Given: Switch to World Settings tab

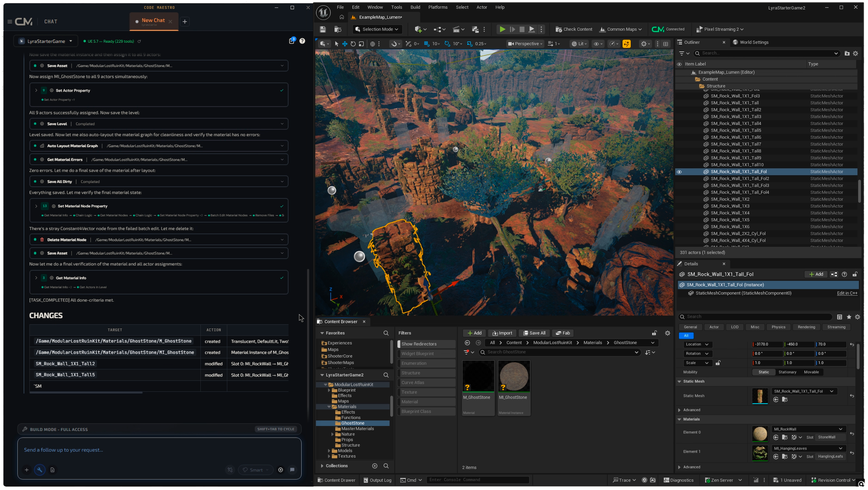Looking at the screenshot, I should pos(750,42).
